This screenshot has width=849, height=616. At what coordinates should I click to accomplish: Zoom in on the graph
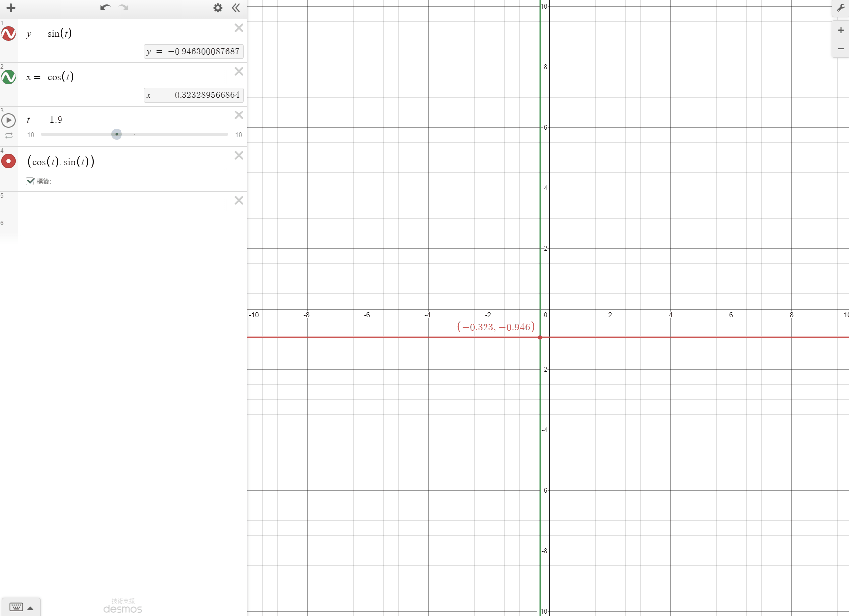click(x=841, y=30)
